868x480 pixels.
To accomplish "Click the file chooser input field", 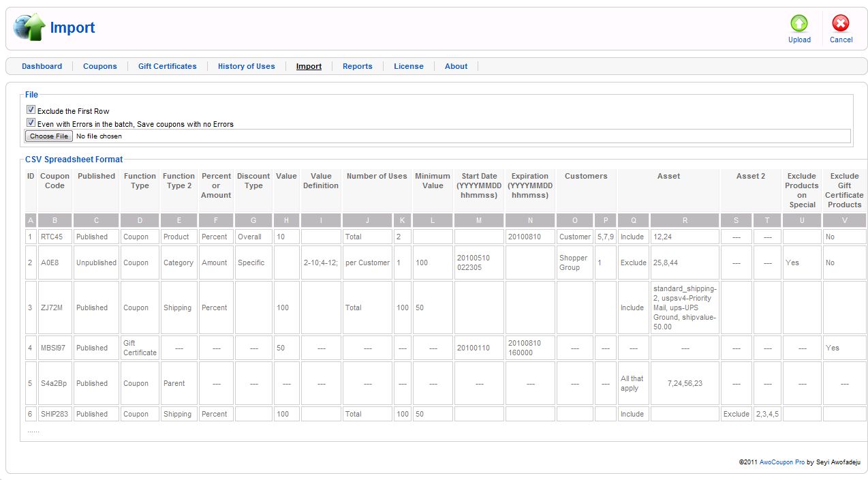I will [x=437, y=136].
